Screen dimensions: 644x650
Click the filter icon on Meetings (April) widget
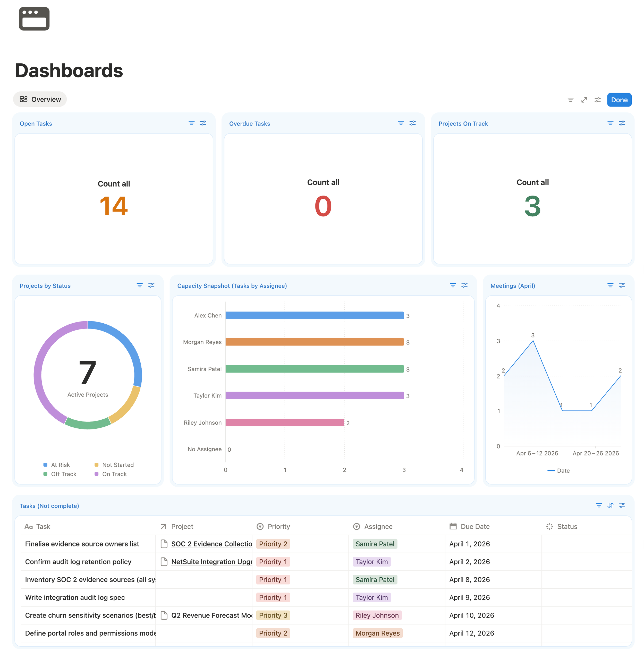coord(610,285)
